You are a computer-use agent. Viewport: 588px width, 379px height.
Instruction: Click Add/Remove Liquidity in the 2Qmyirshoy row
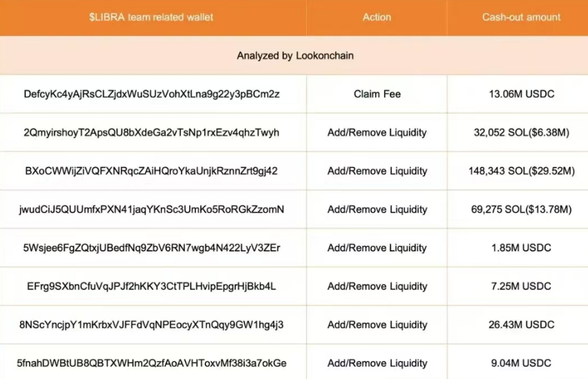tap(377, 133)
